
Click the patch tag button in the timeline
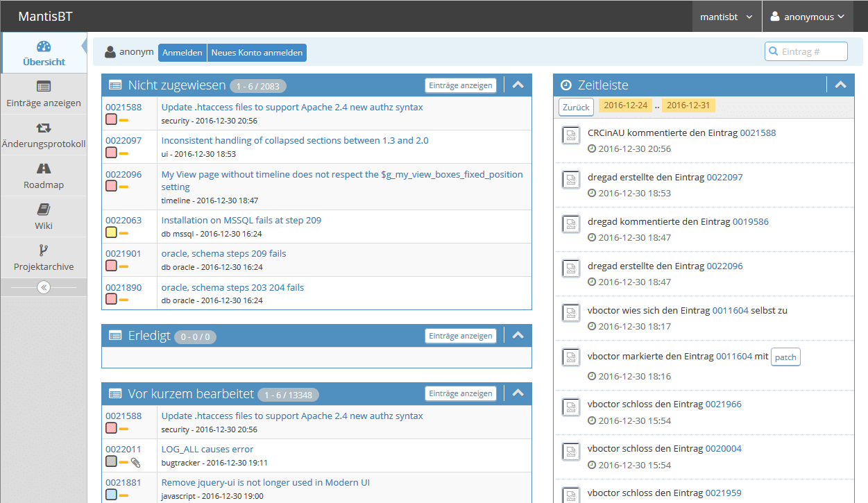[x=785, y=357]
